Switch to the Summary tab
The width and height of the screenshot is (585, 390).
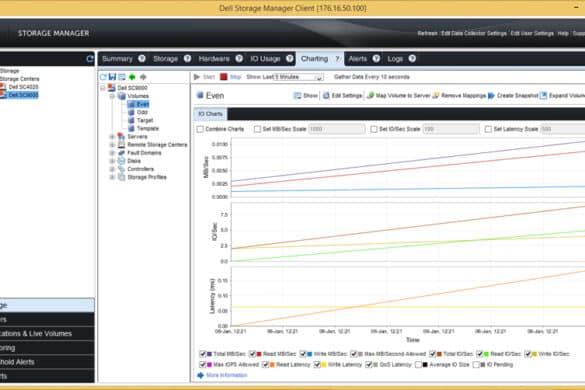coord(117,59)
